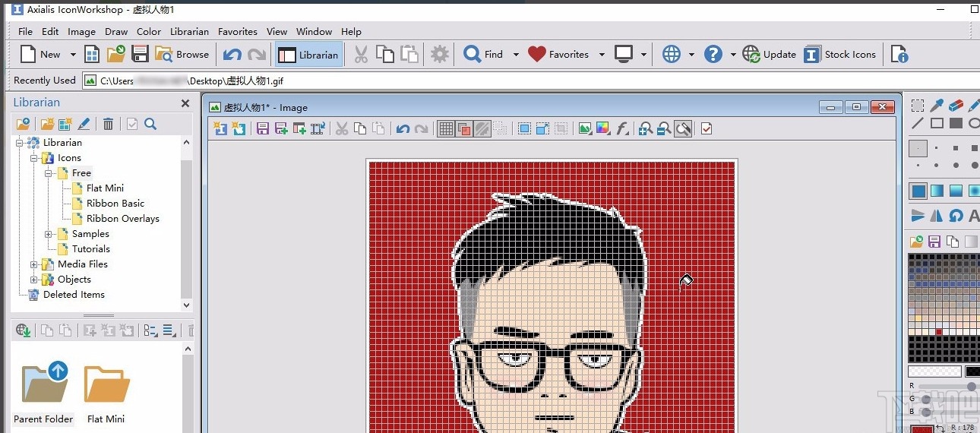Click the checkmark icon in image toolbar
This screenshot has width=980, height=433.
point(707,128)
